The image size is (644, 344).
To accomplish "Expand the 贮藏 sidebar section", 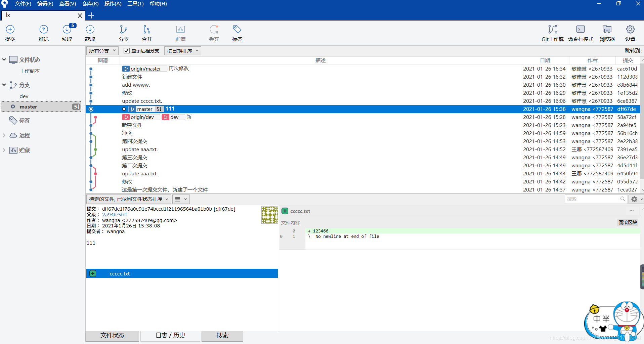I will tap(4, 150).
